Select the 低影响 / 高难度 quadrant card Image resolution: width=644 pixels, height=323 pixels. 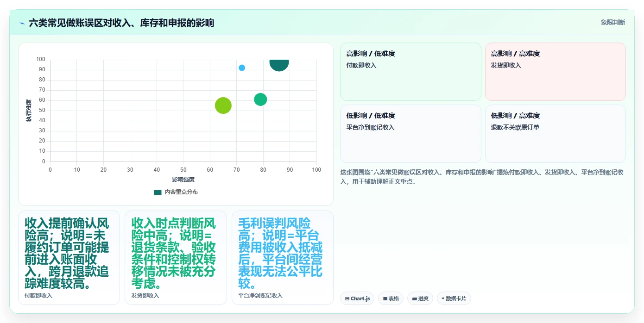[x=555, y=134]
